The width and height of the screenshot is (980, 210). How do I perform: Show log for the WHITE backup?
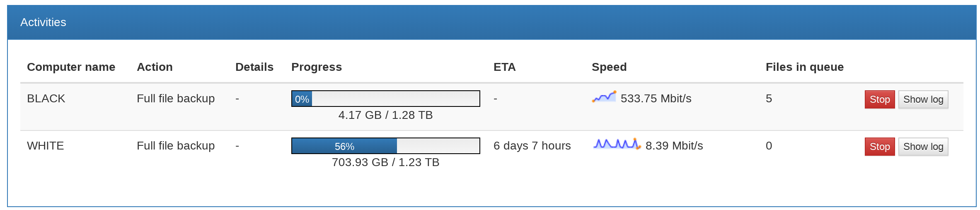[x=923, y=147]
